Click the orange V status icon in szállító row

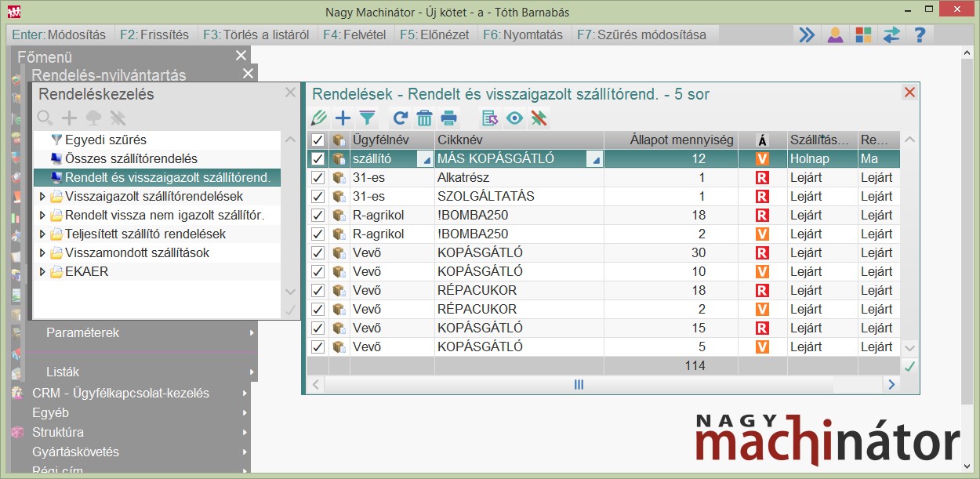coord(762,158)
